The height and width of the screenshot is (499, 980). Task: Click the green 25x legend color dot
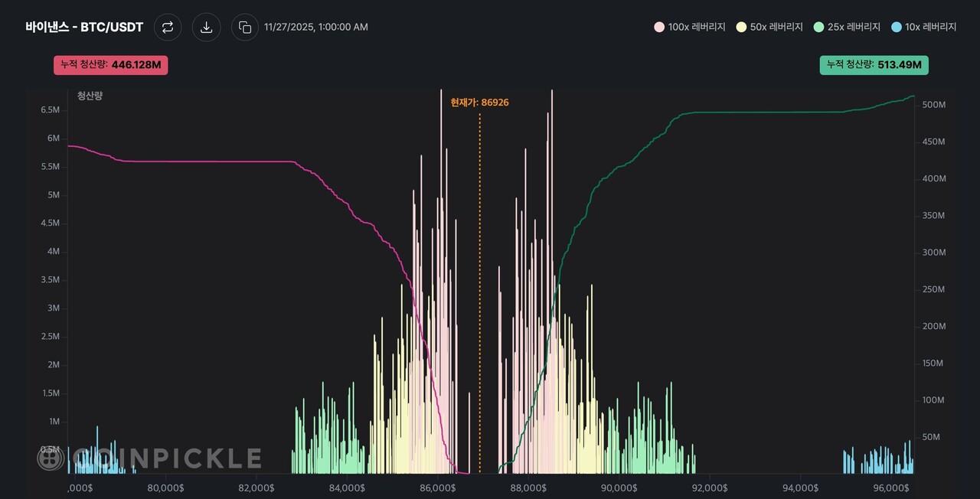point(819,27)
